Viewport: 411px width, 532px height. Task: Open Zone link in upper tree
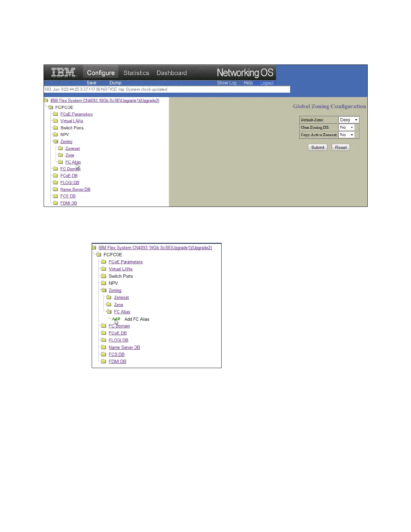[x=70, y=155]
